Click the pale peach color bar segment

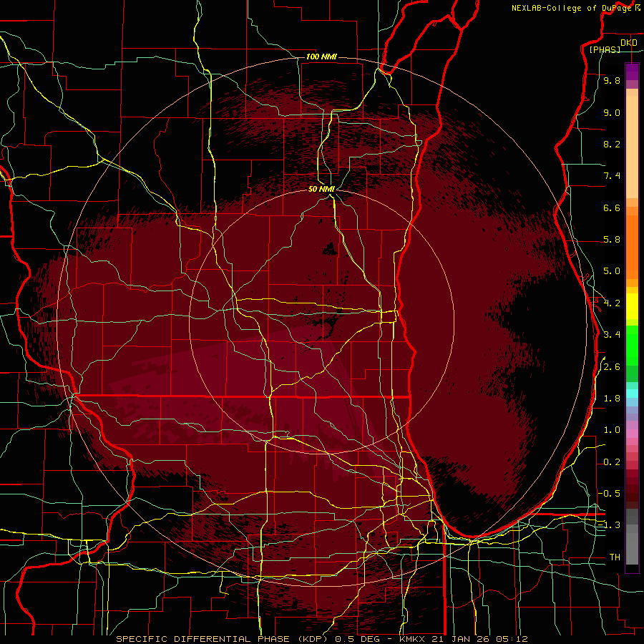pyautogui.click(x=632, y=148)
